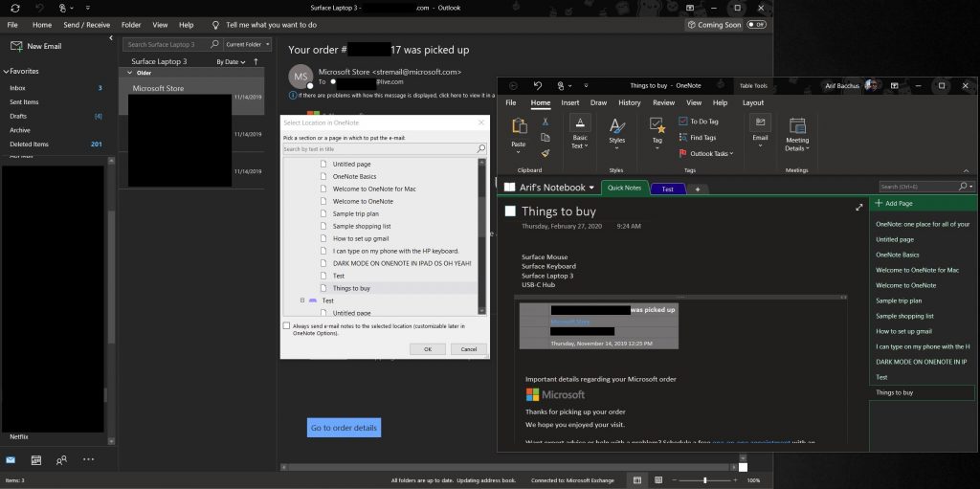Click the dialog location list vertical scrollbar
Viewport: 980px width, 489px height.
[x=481, y=235]
